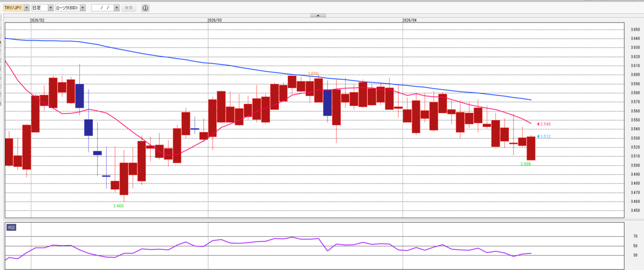The image size is (644, 270).
Task: Click the 3.506 recent low label
Action: 525,164
